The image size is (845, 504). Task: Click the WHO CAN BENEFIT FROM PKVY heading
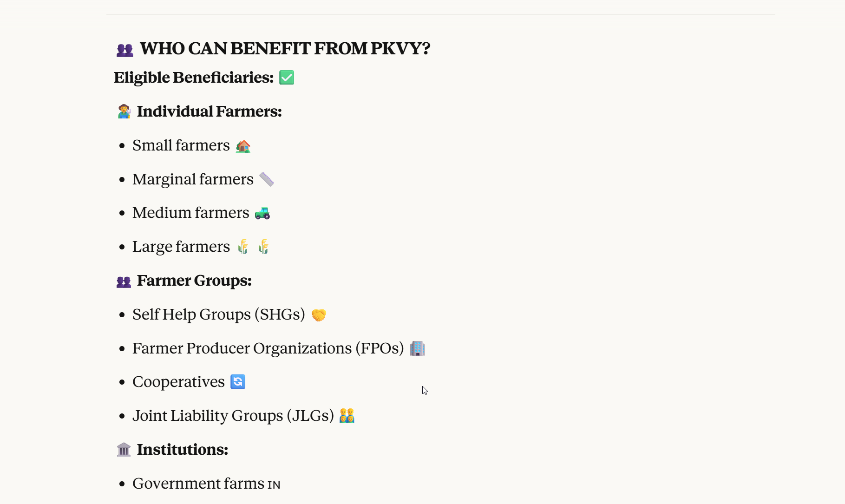pos(285,49)
